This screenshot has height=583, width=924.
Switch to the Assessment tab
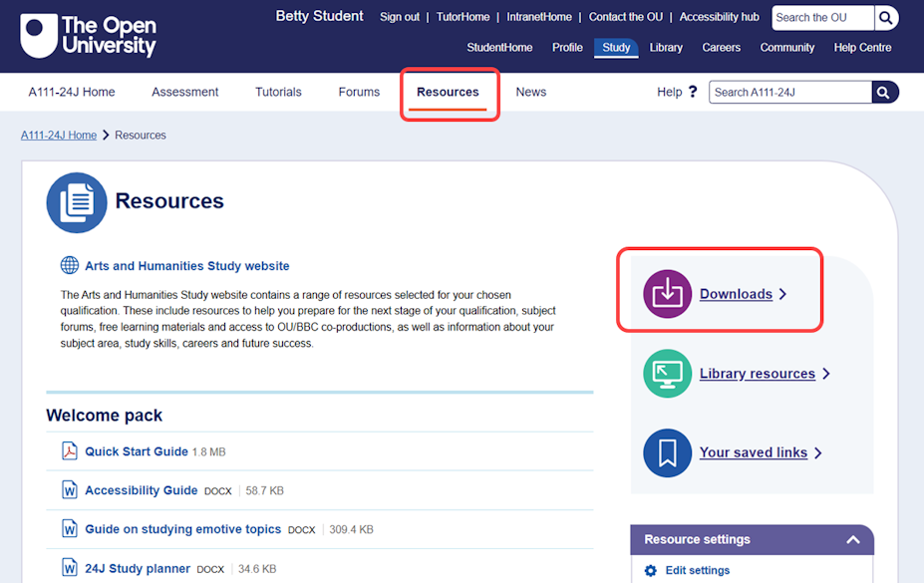pos(184,91)
